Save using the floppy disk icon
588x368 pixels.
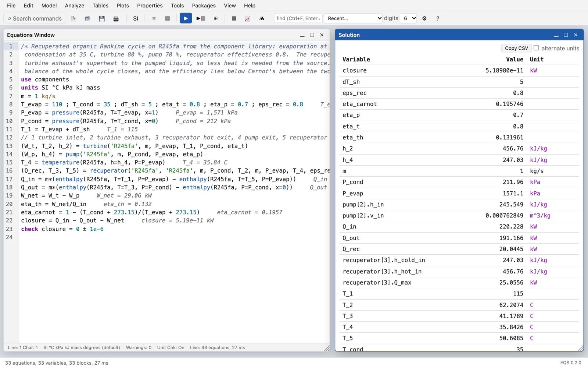tap(102, 18)
